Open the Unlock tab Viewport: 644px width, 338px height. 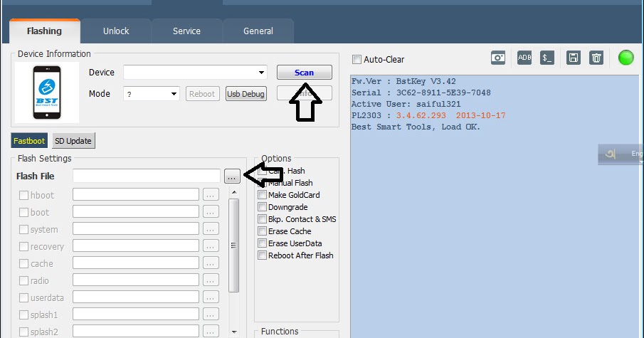(116, 31)
